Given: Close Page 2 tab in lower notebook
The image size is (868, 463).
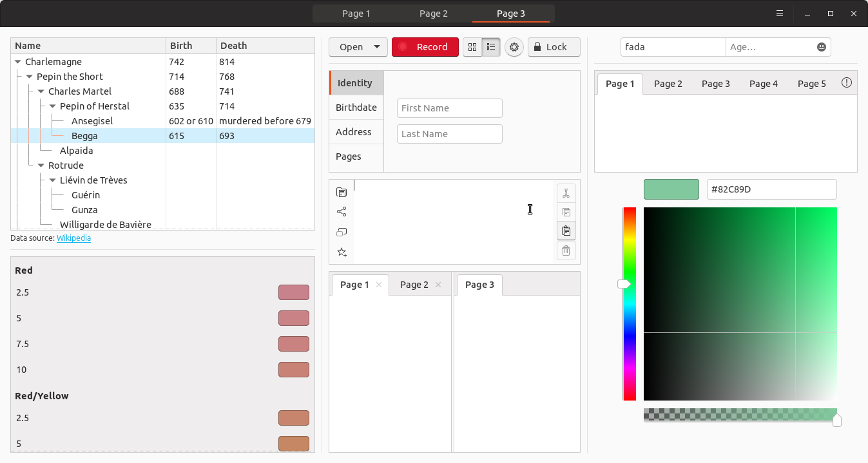Looking at the screenshot, I should tap(438, 285).
